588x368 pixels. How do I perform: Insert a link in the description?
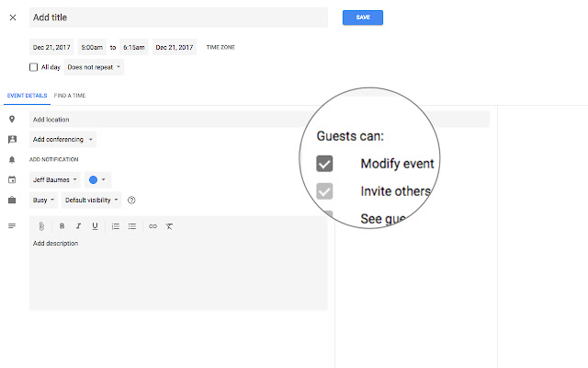click(153, 226)
